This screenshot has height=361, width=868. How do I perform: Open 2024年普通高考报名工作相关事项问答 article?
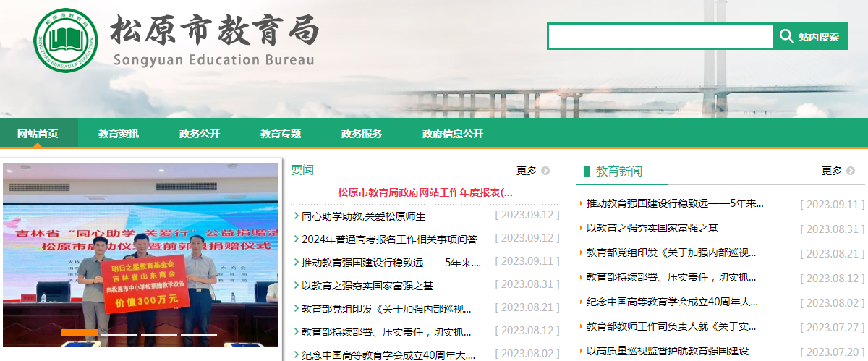coord(389,239)
